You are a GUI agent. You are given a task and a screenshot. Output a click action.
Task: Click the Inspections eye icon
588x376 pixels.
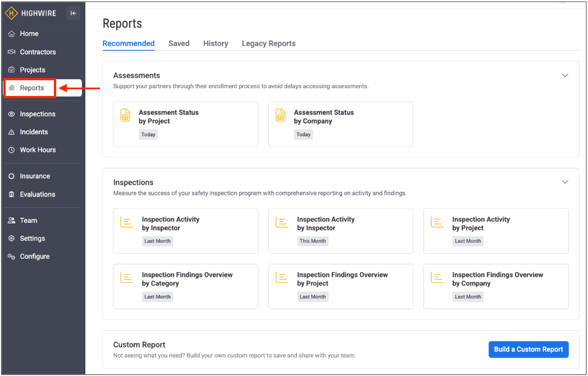tap(12, 114)
